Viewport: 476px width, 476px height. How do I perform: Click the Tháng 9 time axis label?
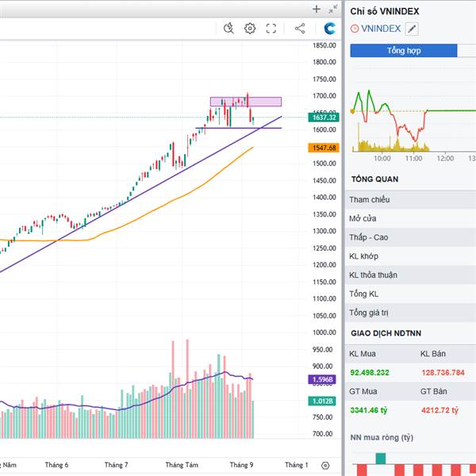click(x=241, y=465)
